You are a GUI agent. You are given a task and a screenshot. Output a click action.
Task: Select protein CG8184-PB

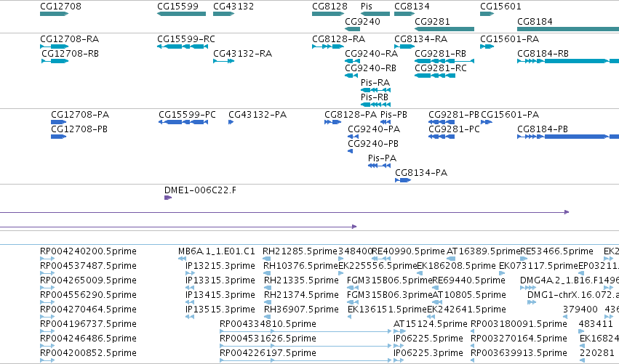coord(568,137)
